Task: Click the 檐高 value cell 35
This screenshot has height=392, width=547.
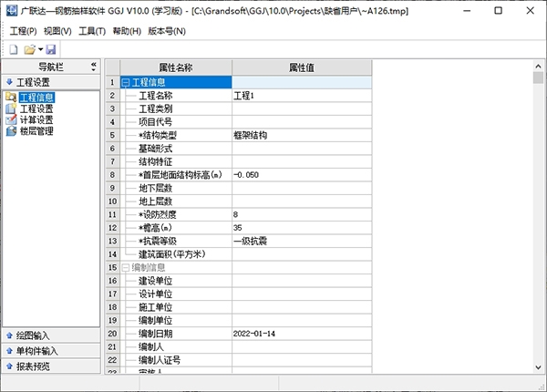Action: pyautogui.click(x=302, y=228)
